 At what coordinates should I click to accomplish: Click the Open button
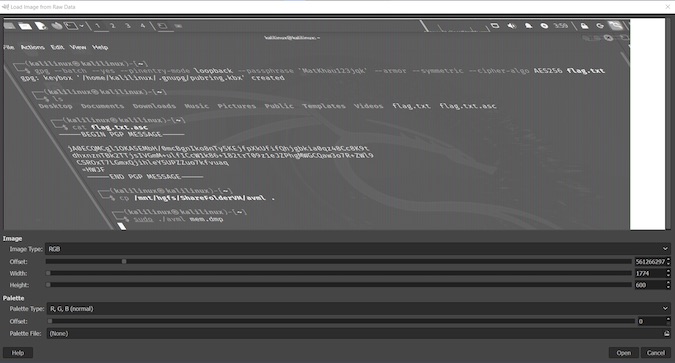tap(623, 353)
